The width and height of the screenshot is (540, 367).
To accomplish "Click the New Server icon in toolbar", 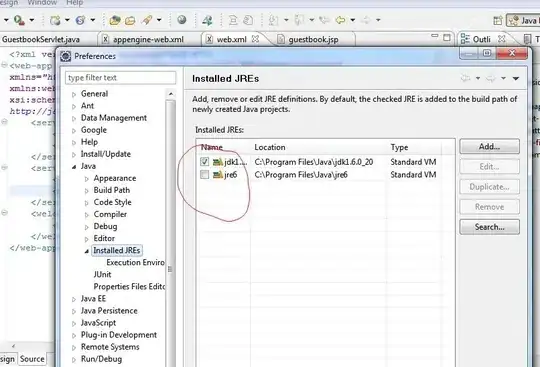I will (81, 20).
